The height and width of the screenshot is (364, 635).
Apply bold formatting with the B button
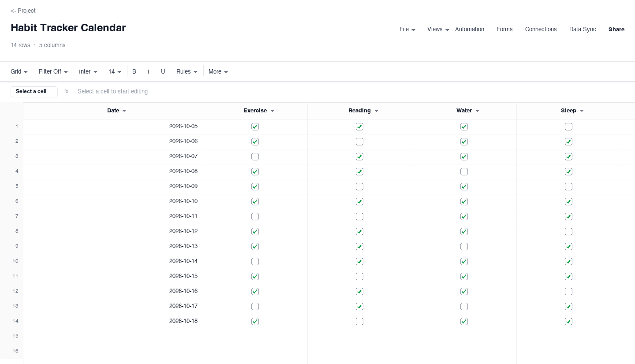(134, 71)
